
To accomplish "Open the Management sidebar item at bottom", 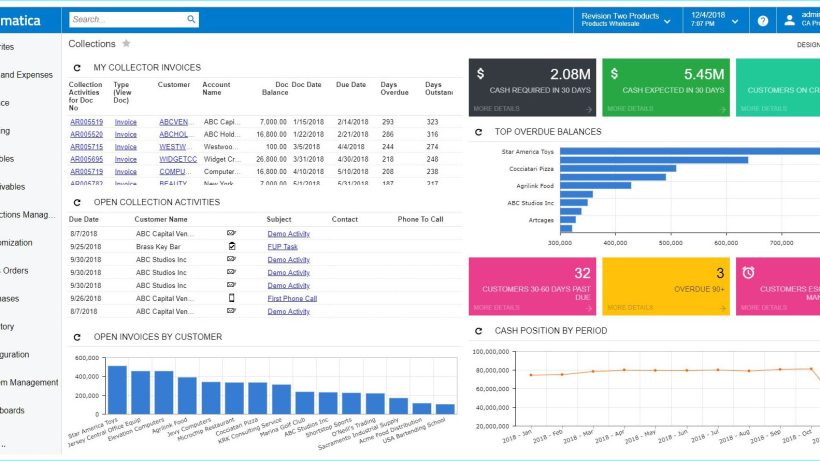I will point(29,383).
